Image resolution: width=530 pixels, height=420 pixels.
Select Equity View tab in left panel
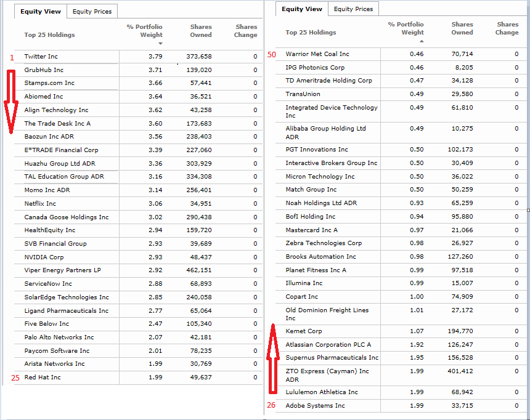40,12
